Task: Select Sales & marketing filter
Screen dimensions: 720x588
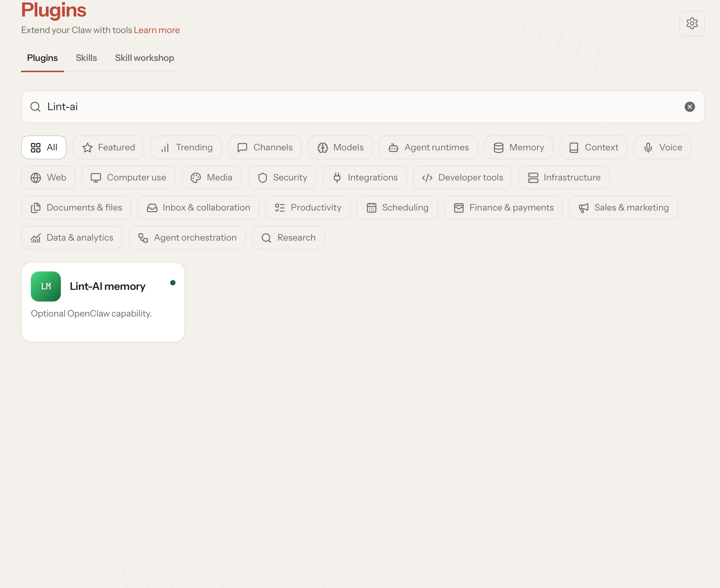Action: 624,208
